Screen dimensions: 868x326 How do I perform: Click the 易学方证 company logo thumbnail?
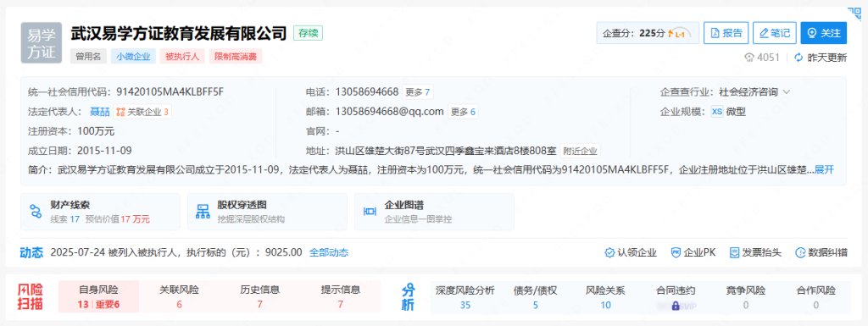click(x=42, y=42)
